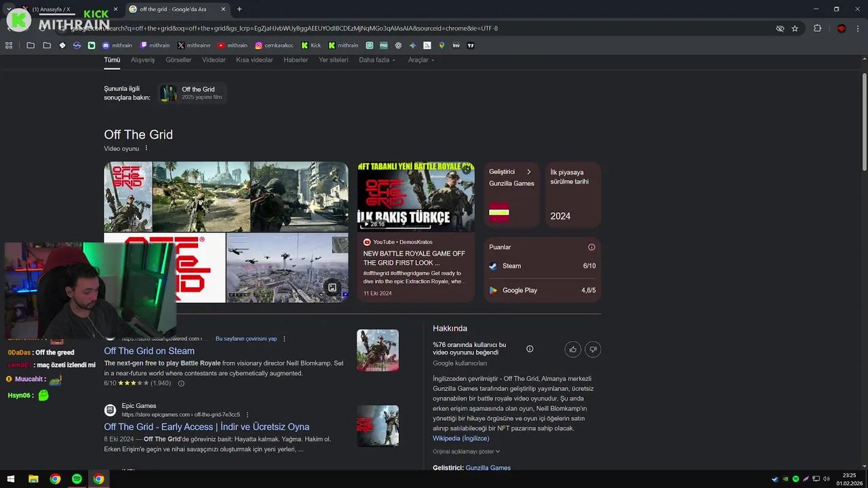Expand the Araçlar dropdown
The image size is (868, 488).
click(x=421, y=60)
